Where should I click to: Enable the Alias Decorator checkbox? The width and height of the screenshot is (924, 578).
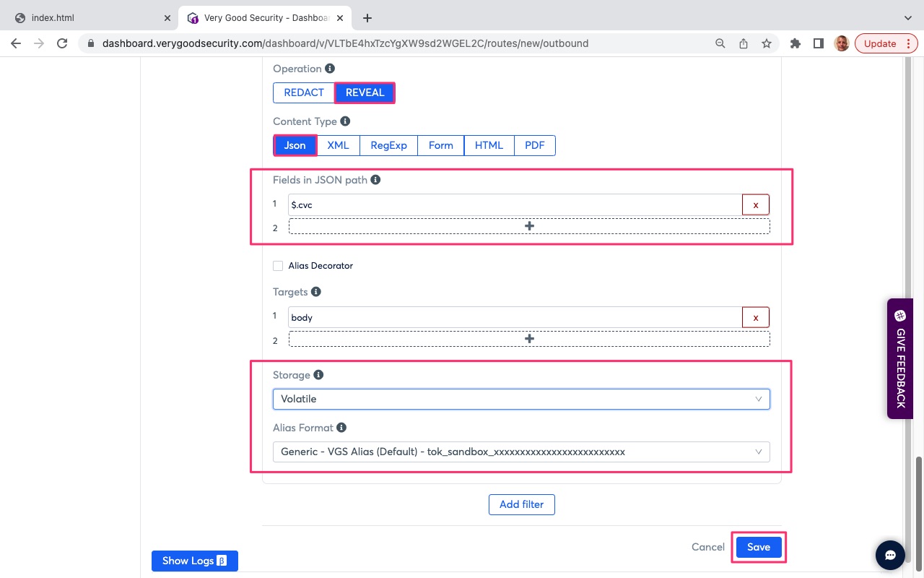[x=278, y=266]
